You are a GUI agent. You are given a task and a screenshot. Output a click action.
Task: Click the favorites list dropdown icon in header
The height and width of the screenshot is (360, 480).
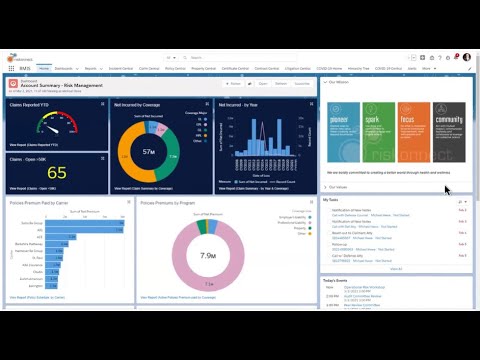413,58
